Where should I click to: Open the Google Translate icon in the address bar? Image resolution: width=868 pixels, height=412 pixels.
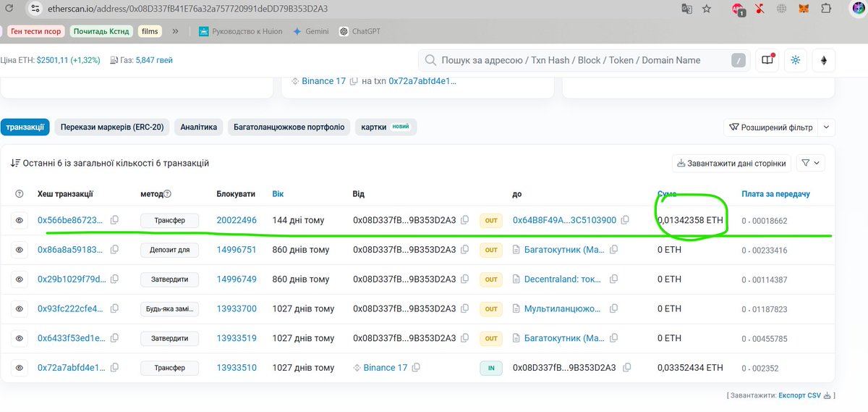686,9
